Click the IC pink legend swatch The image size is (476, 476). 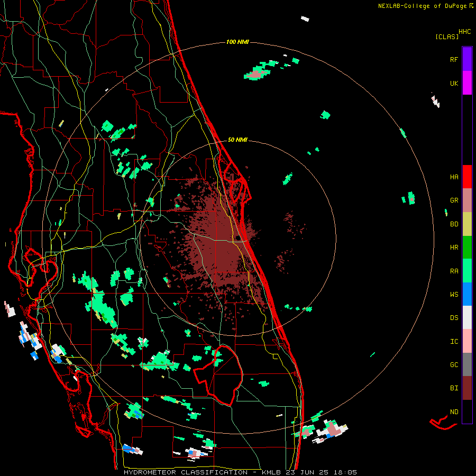pyautogui.click(x=467, y=341)
